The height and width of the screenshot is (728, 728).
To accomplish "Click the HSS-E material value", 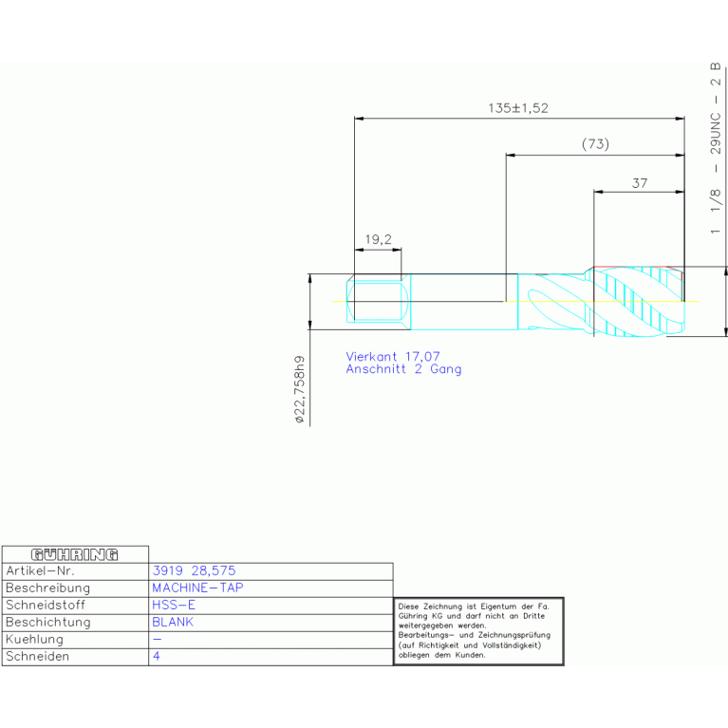I will (174, 605).
